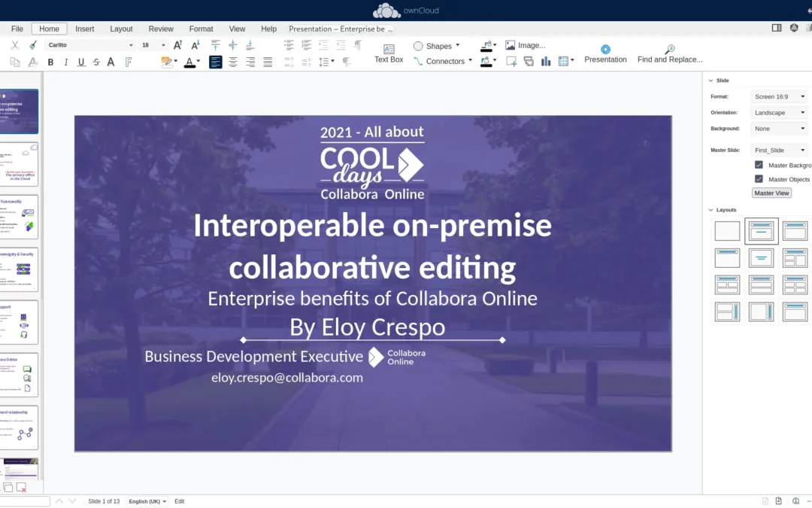Viewport: 812px width, 508px height.
Task: Click the Cut scissors icon
Action: 15,46
